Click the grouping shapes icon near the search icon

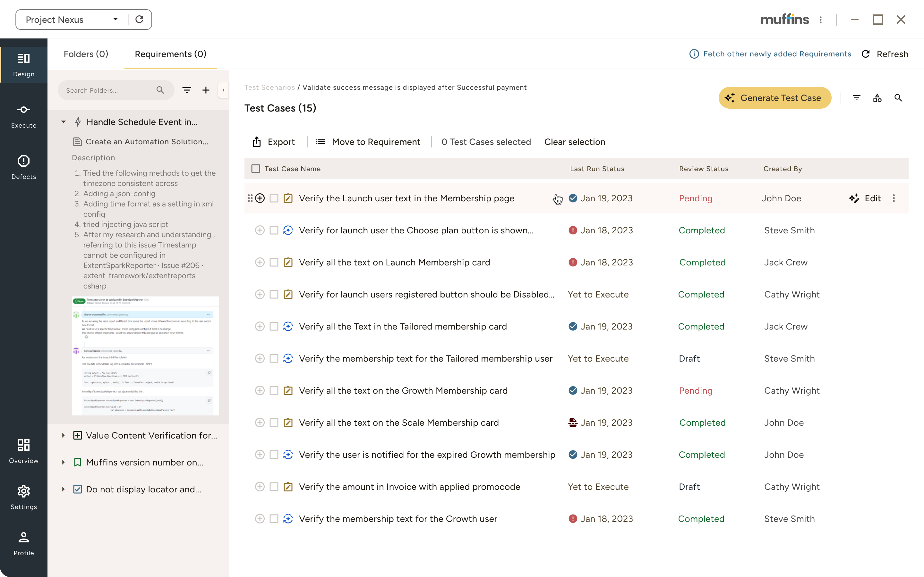pos(877,98)
